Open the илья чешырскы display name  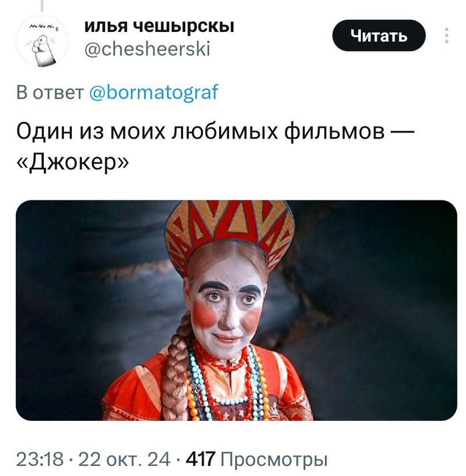[x=159, y=25]
